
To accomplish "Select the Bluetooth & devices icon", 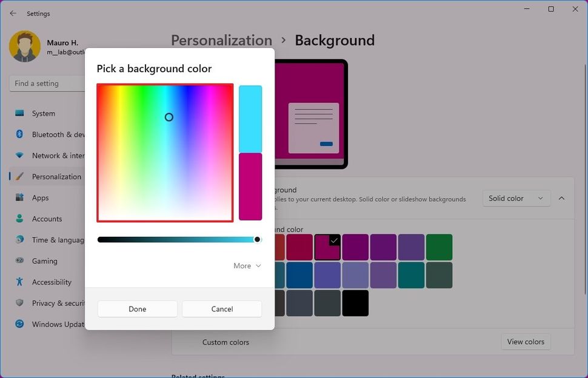I will tap(21, 134).
